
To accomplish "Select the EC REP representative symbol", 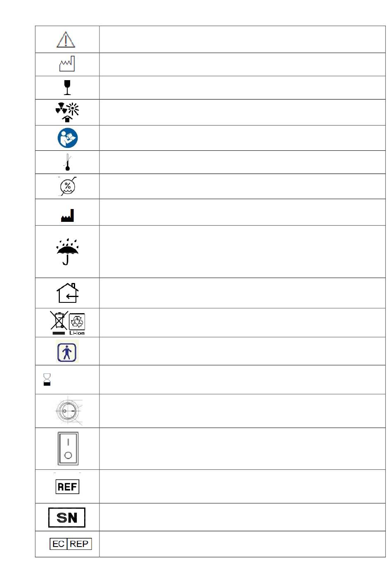I will pyautogui.click(x=71, y=544).
